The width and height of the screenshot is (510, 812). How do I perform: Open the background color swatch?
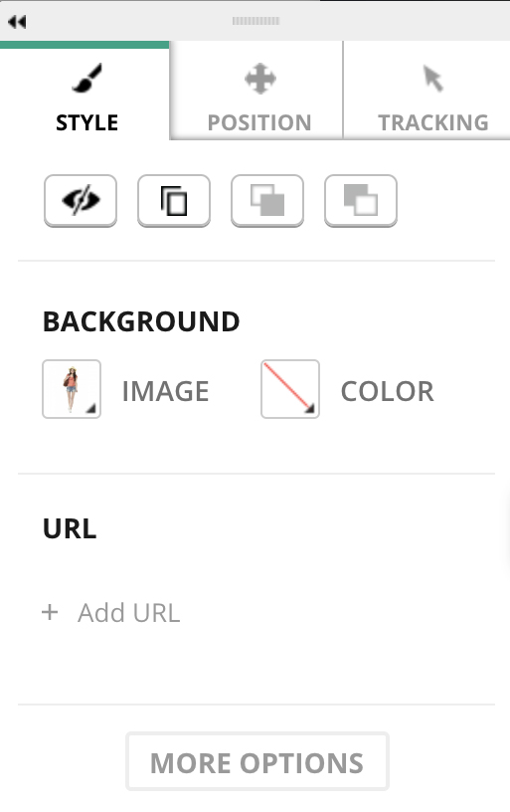[x=290, y=389]
